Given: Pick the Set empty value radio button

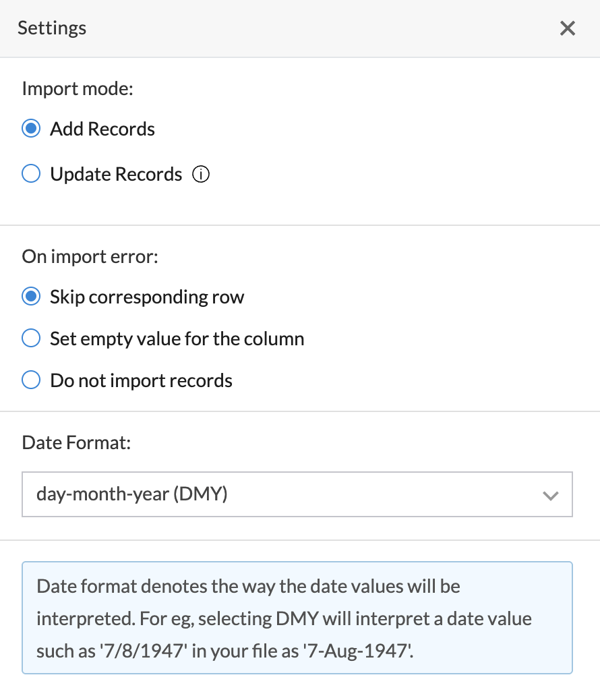Looking at the screenshot, I should [31, 339].
